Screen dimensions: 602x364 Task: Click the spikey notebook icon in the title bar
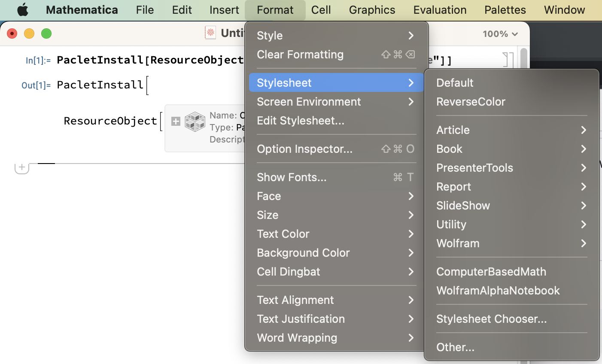tap(210, 33)
